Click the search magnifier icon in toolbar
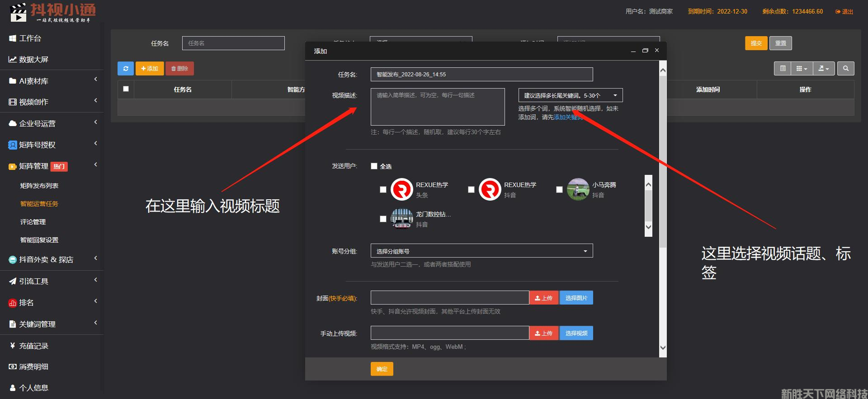868x399 pixels. pos(845,69)
